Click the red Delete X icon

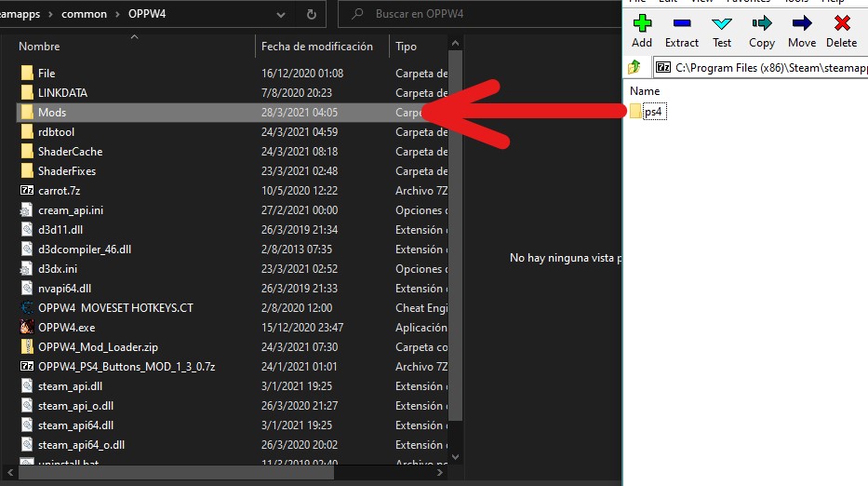click(x=842, y=24)
